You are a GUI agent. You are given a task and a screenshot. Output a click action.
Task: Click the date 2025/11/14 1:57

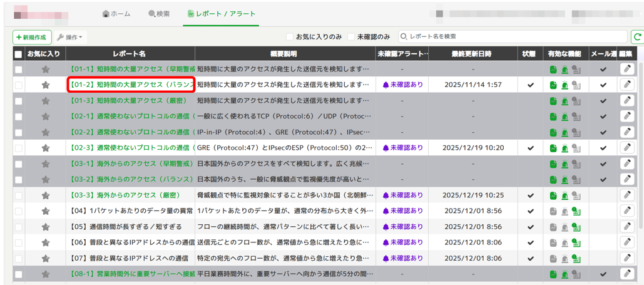click(x=473, y=85)
